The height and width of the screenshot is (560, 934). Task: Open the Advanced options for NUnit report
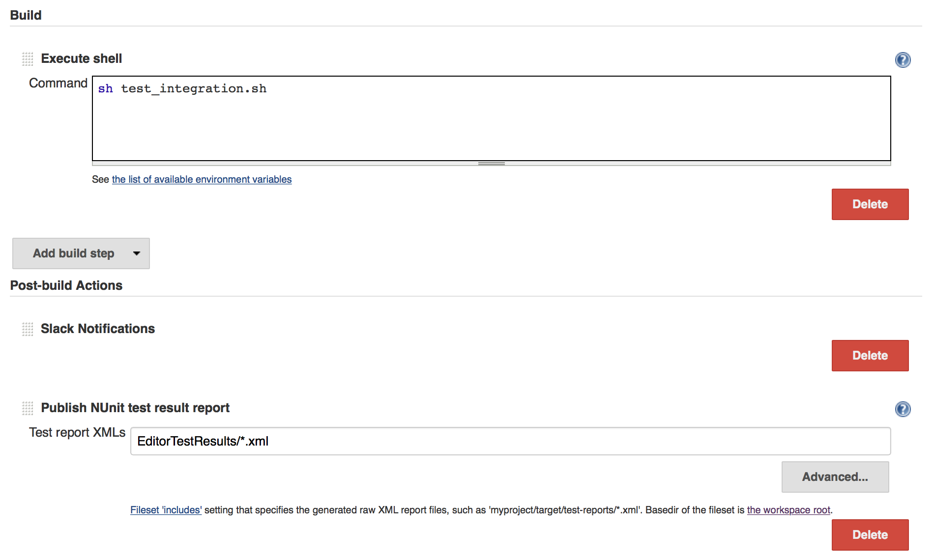click(835, 477)
